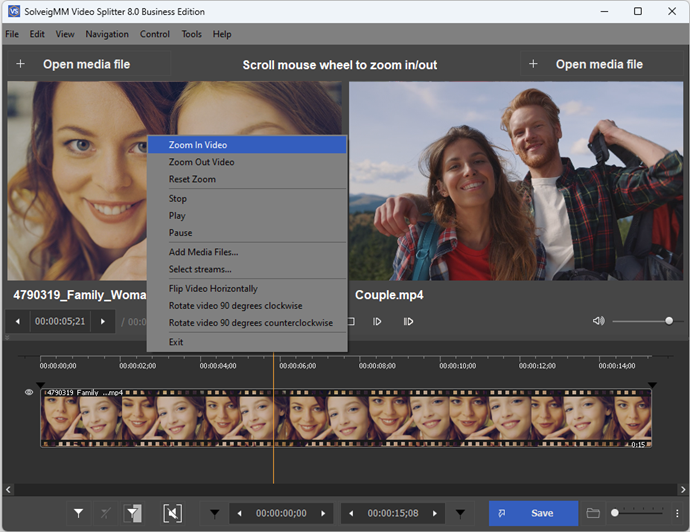The height and width of the screenshot is (532, 690).
Task: Decrease the start time 00:00:00;00
Action: 239,514
